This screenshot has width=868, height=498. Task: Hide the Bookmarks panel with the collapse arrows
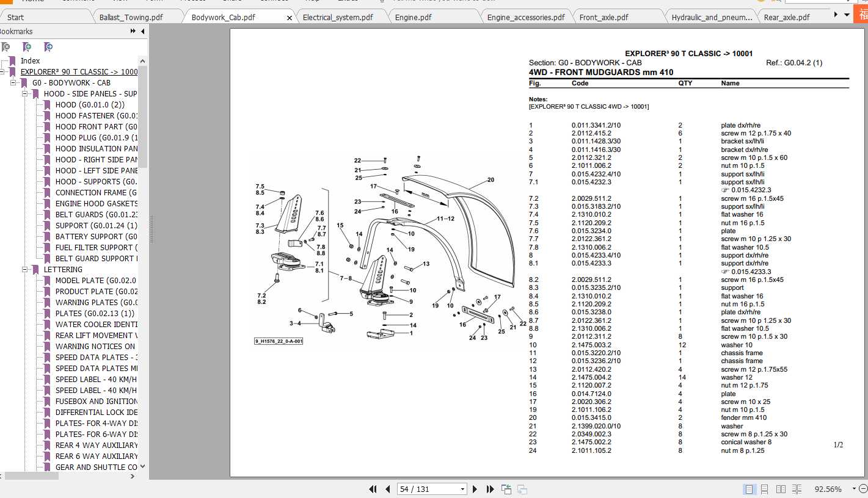pyautogui.click(x=132, y=31)
